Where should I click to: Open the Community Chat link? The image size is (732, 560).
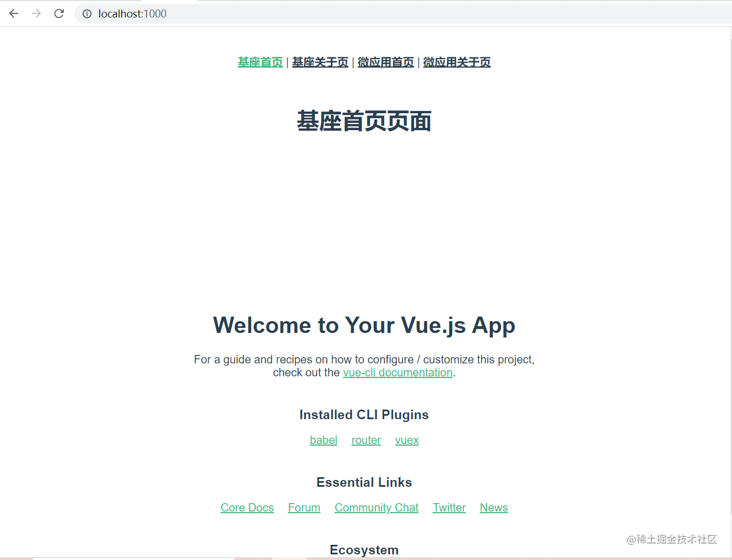pos(376,508)
